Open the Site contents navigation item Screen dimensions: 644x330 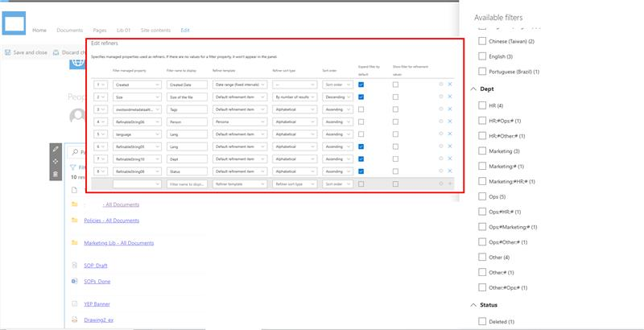(x=155, y=31)
